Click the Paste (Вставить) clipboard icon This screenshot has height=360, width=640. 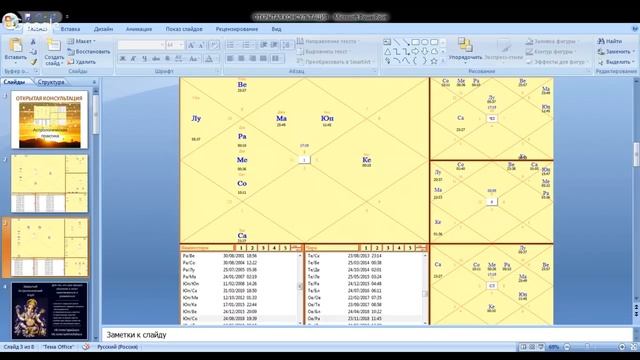16,46
